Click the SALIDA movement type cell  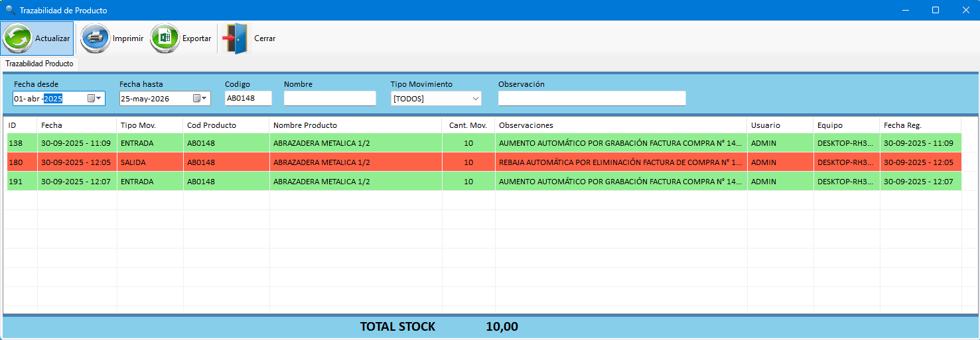coord(150,162)
